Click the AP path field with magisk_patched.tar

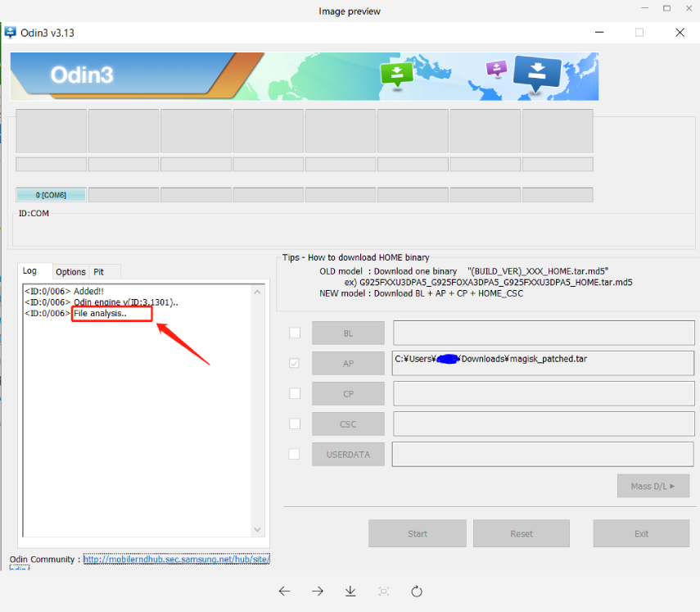click(x=544, y=363)
